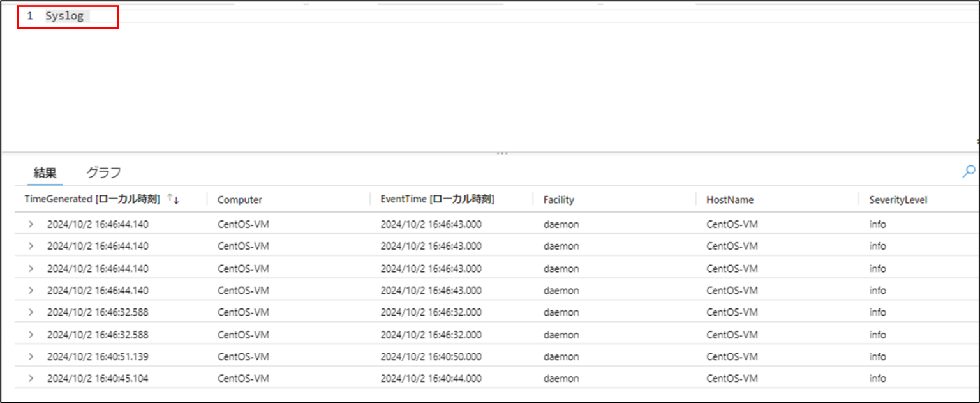Place cursor in the Syslog query editor
The width and height of the screenshot is (980, 403).
84,15
